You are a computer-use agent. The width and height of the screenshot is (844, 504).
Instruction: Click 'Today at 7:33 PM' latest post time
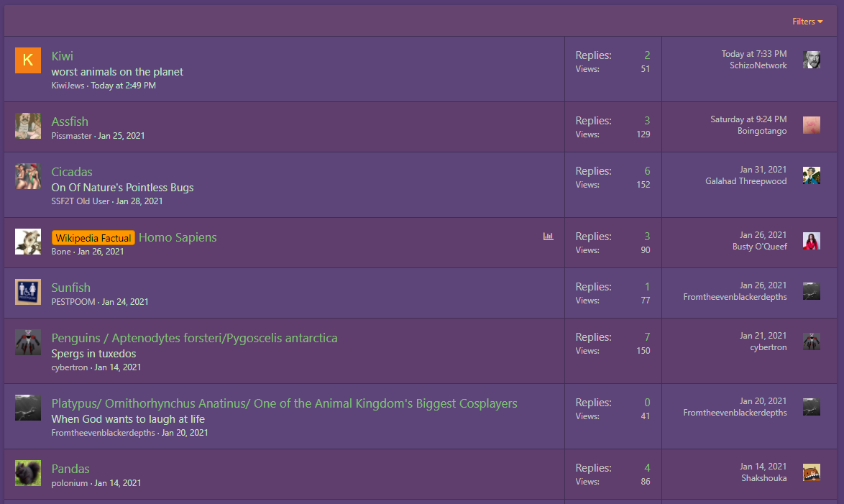pyautogui.click(x=754, y=54)
